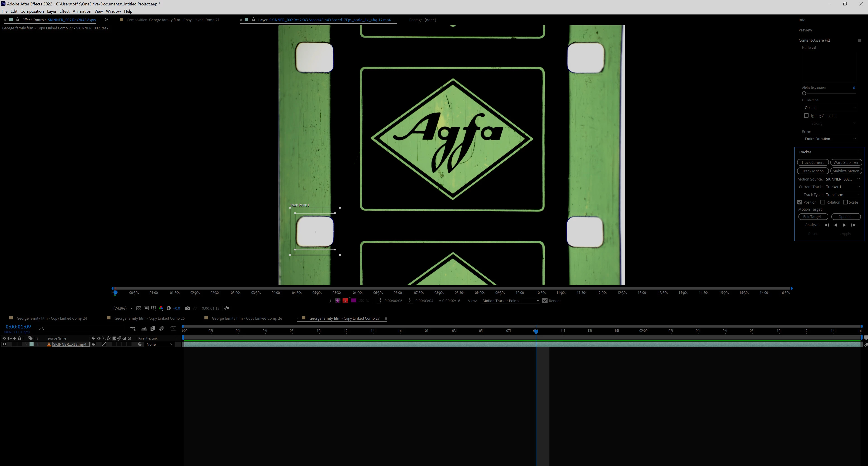Viewport: 868px width, 466px height.
Task: Uncheck the Render checkbox
Action: point(544,301)
